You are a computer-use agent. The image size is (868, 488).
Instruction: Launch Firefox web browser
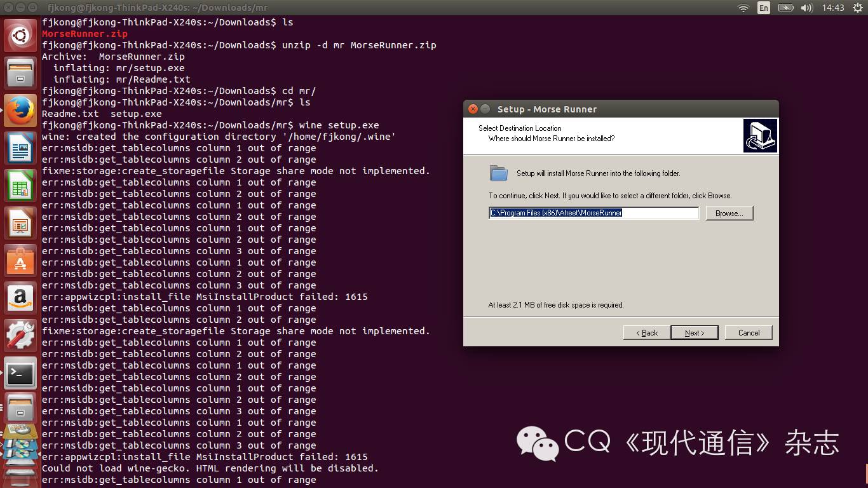tap(20, 111)
